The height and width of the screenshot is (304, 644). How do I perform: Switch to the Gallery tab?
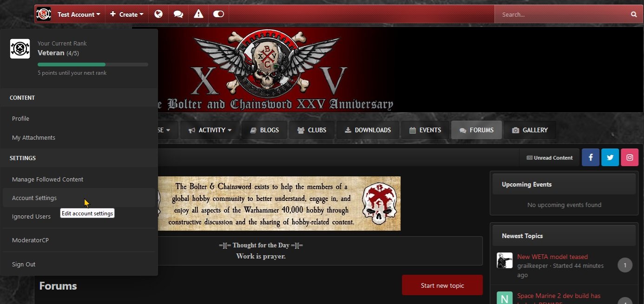(x=530, y=130)
